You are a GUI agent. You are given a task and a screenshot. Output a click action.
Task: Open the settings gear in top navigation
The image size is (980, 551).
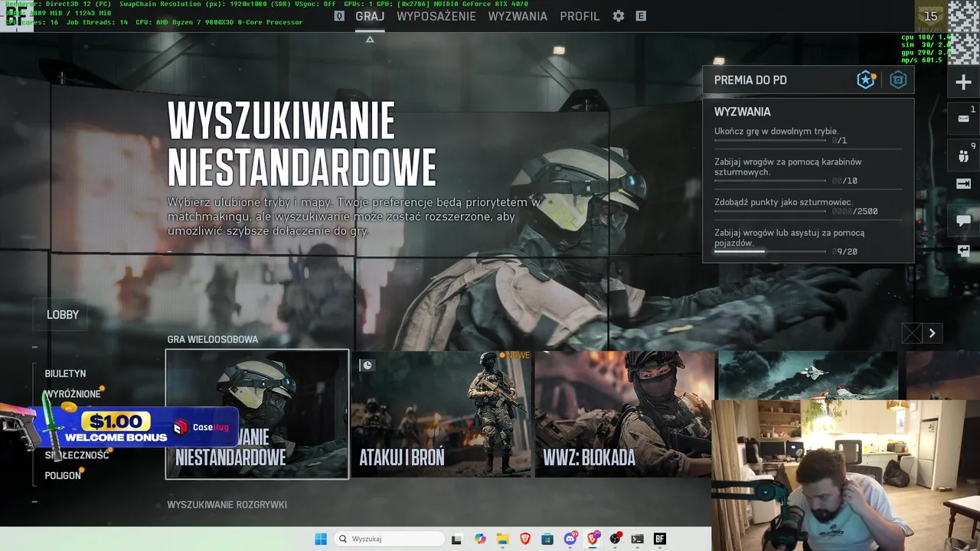tap(619, 16)
